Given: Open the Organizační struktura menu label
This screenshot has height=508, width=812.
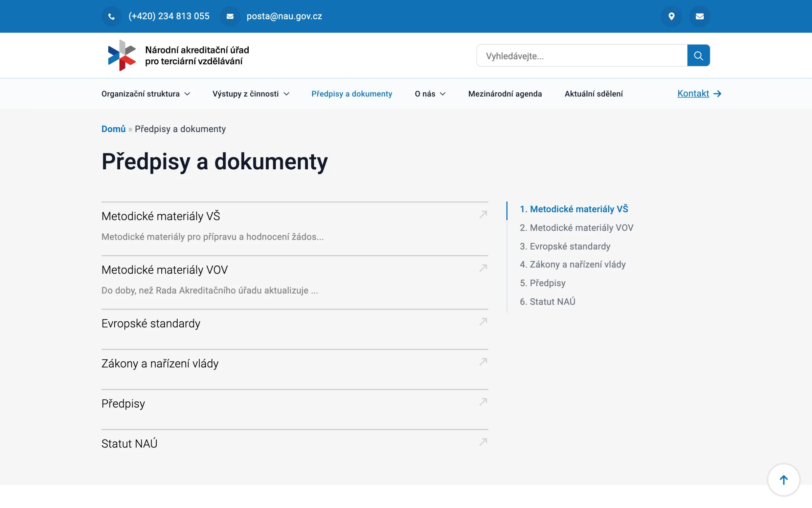Looking at the screenshot, I should (140, 94).
